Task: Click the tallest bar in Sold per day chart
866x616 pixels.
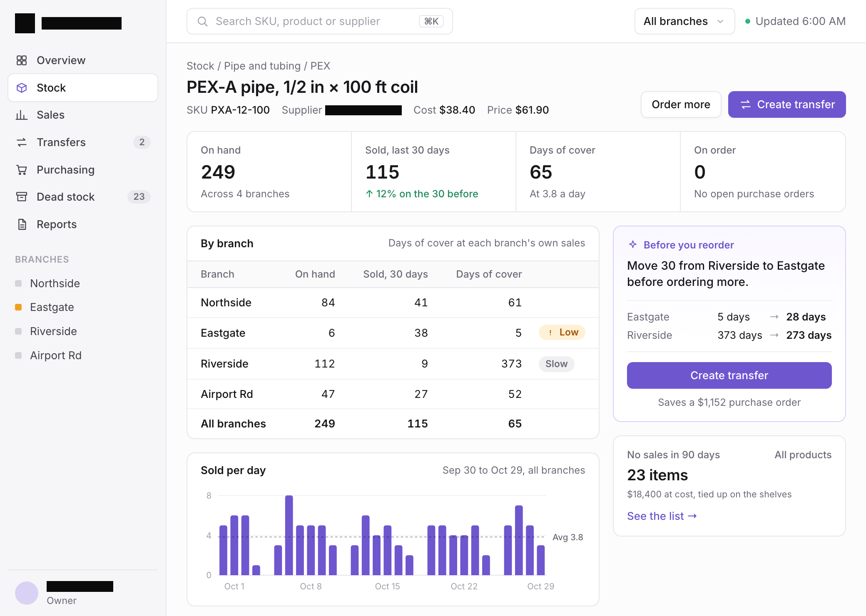Action: pos(289,535)
